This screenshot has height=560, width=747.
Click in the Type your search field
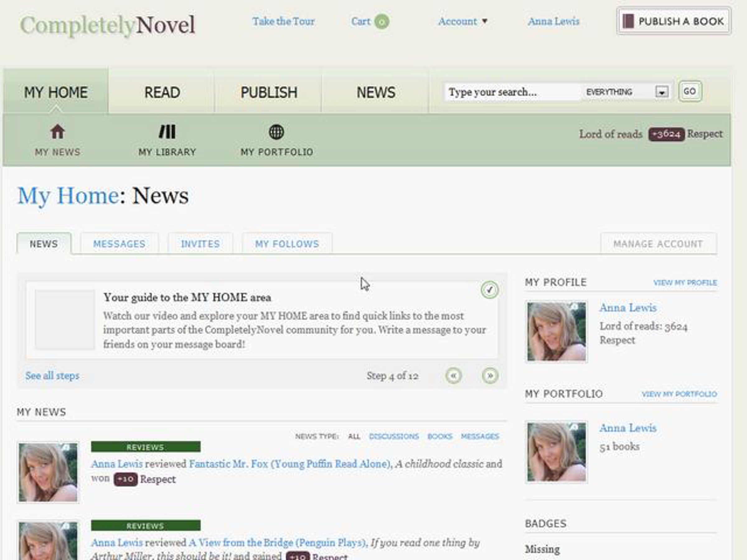pyautogui.click(x=512, y=92)
